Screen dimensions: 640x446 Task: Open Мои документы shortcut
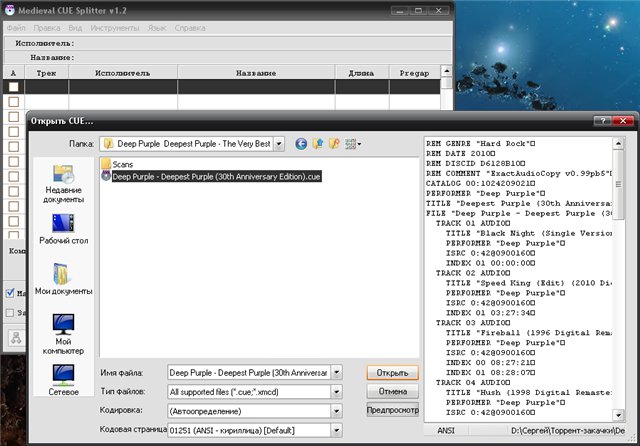point(63,280)
